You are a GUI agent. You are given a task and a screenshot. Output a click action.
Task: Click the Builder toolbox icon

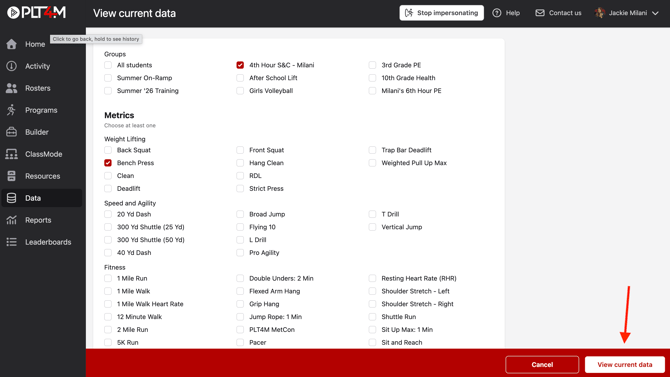[x=12, y=132]
